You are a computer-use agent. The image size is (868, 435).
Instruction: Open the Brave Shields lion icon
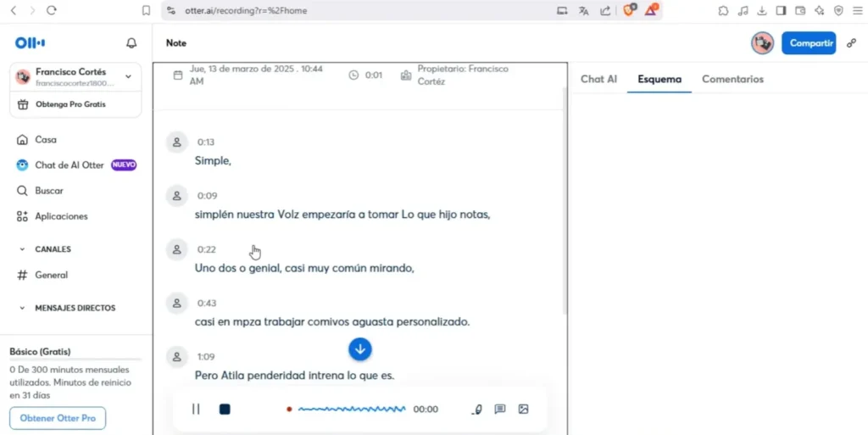[x=629, y=10]
